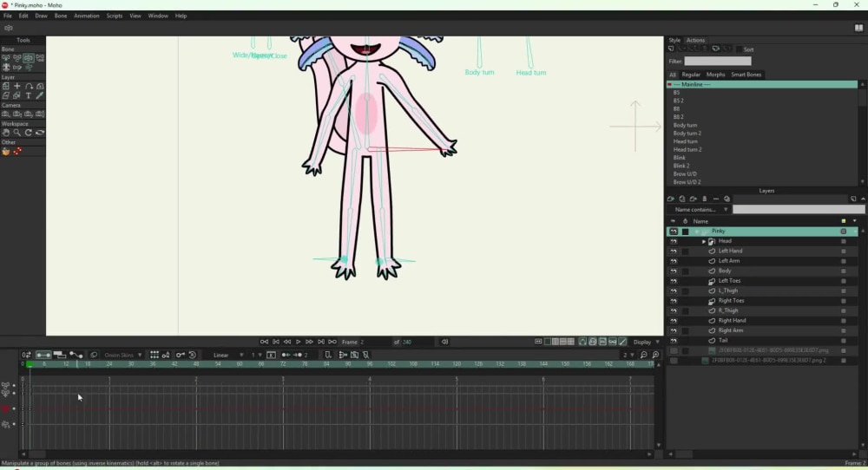Zoom in the timeline with plus magnifier
Viewport: 868px width, 470px height.
(x=655, y=355)
